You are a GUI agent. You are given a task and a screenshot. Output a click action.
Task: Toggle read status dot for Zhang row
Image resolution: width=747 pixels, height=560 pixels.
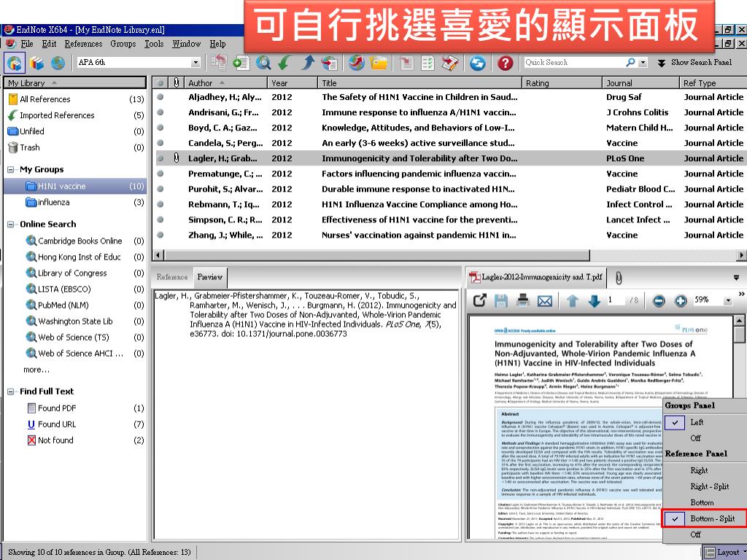[160, 235]
